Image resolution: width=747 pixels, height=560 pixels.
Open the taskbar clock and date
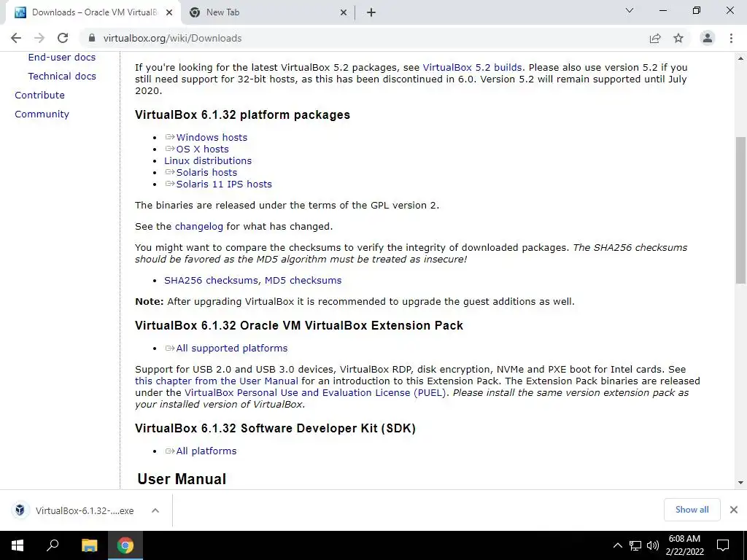(684, 545)
